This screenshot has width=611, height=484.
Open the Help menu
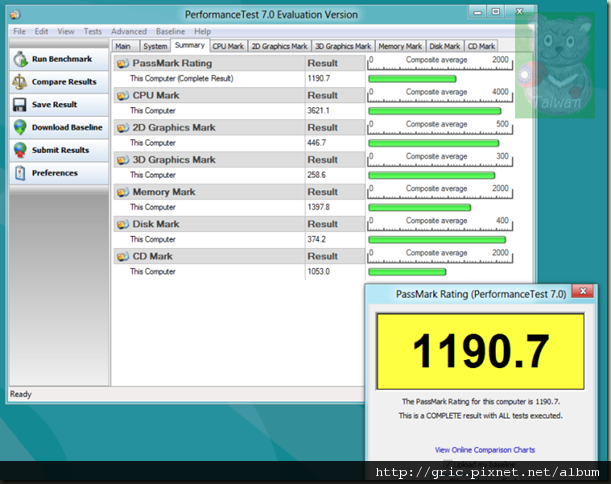(202, 32)
